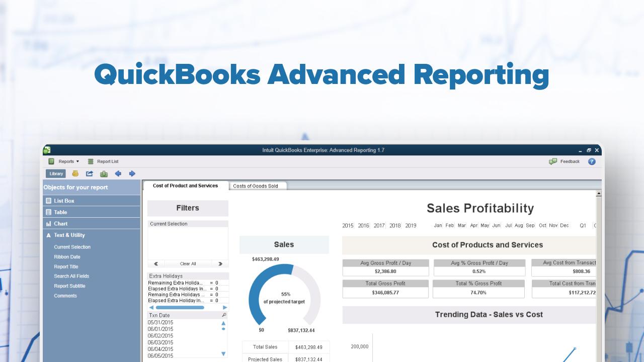Click the Report List icon
644x362 pixels.
click(x=91, y=161)
